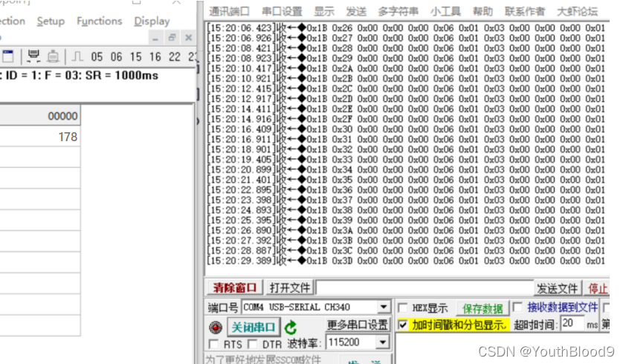Click the disconnect icon in Modbus Poll toolbar
Screen dimensions: 626x364
pos(53,56)
